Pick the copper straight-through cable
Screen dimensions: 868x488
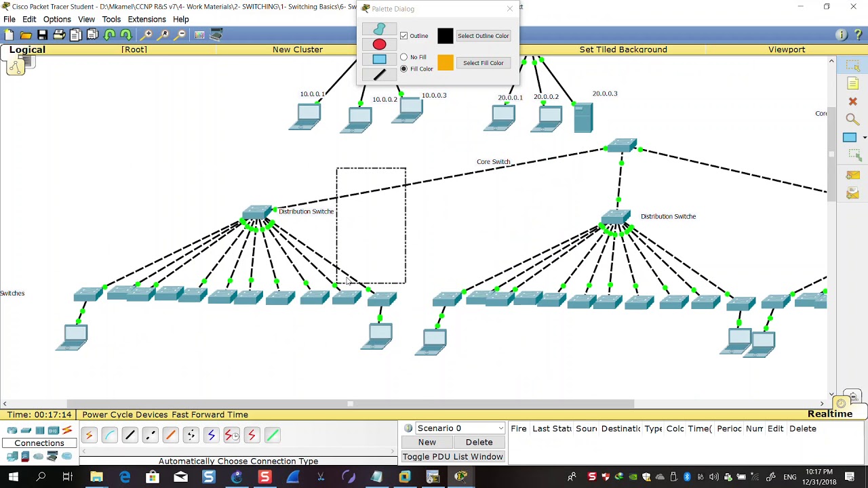[130, 435]
